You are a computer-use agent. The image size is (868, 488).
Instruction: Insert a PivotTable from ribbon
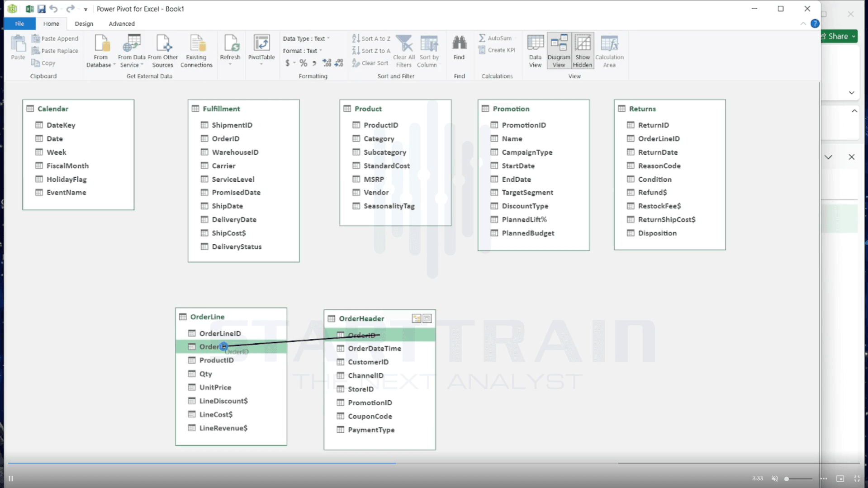coord(261,49)
